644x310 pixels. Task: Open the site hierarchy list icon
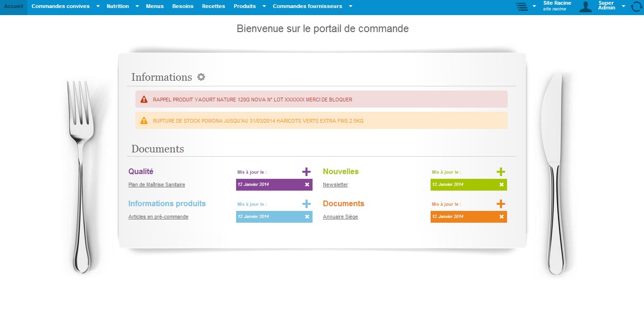coord(522,7)
